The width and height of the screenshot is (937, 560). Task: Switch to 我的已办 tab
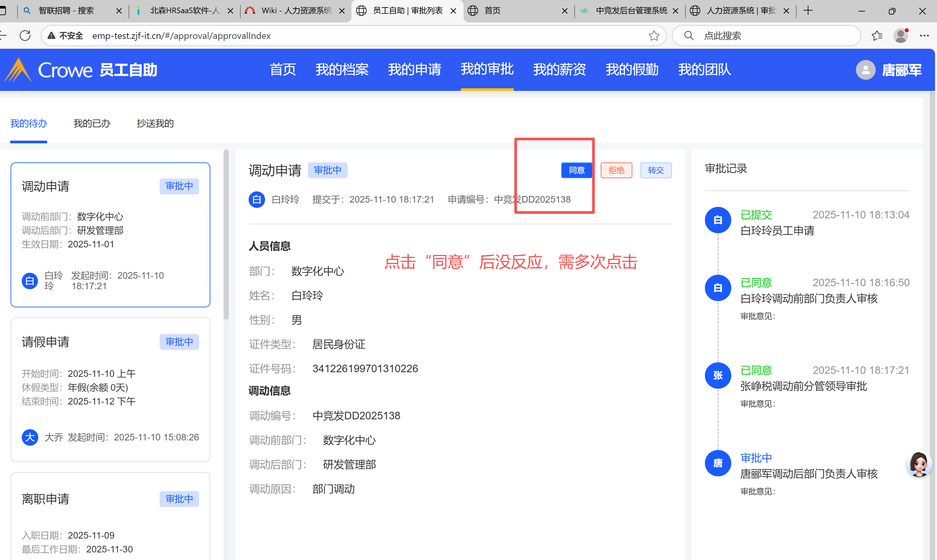[92, 124]
